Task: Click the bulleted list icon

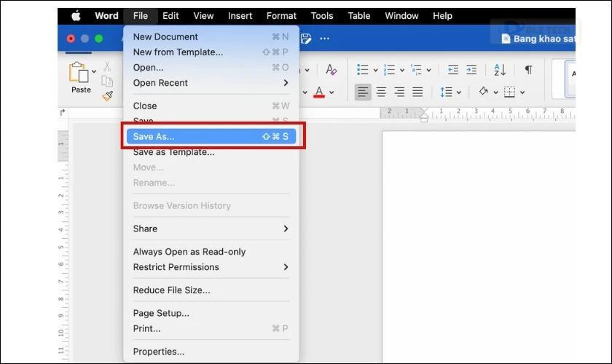Action: (x=362, y=70)
